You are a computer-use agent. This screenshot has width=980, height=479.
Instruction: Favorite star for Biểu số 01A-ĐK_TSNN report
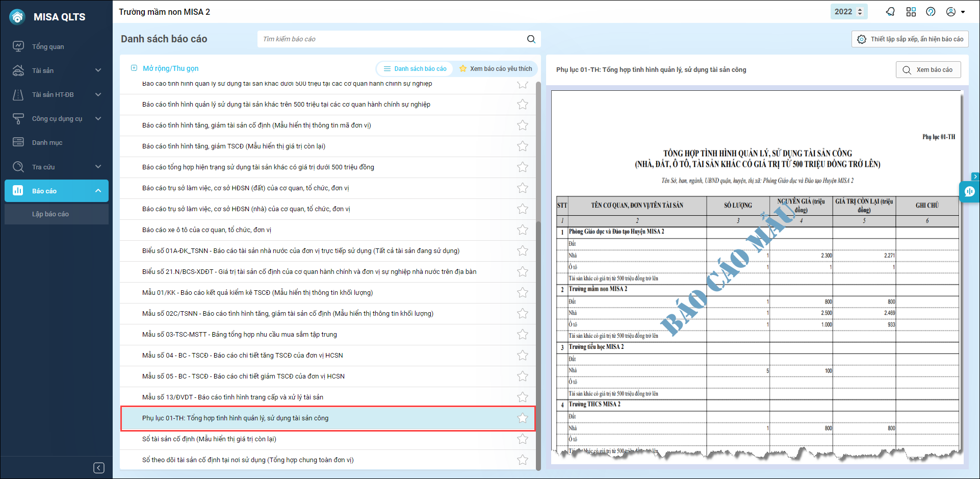tap(523, 251)
